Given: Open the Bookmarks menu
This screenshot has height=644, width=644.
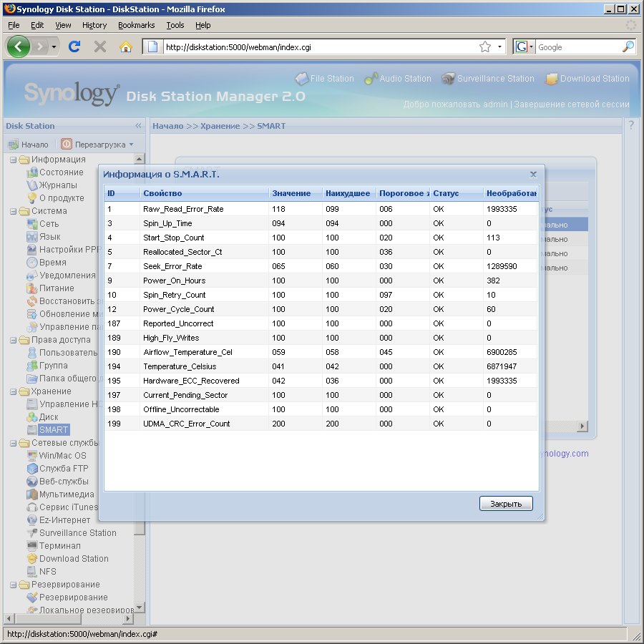Looking at the screenshot, I should [x=135, y=25].
